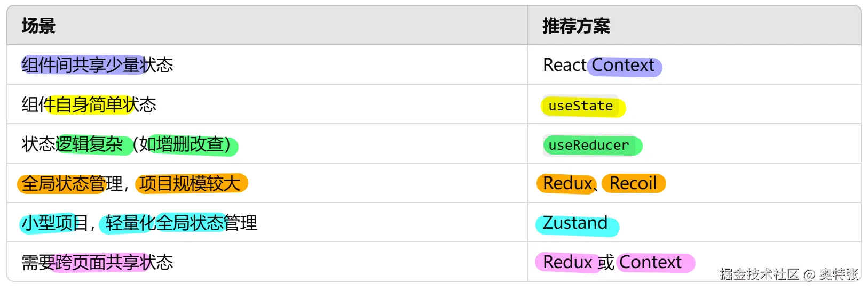Click the 场景 column header
The height and width of the screenshot is (291, 868).
(x=38, y=26)
